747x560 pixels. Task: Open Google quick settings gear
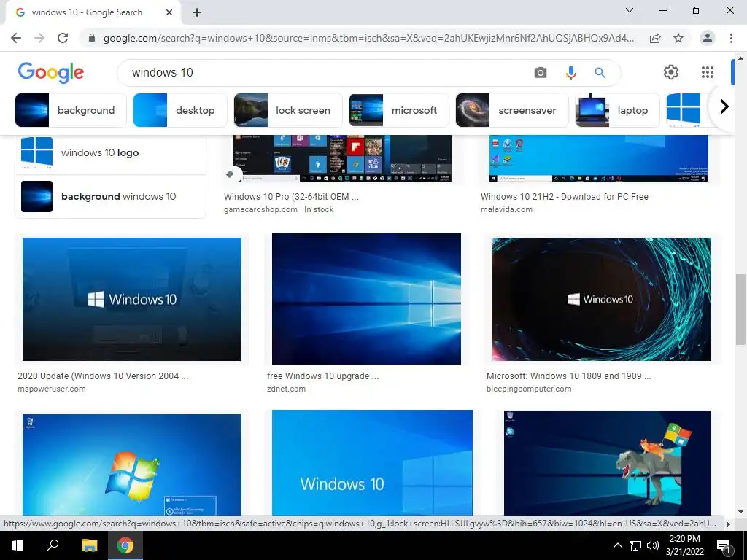click(x=671, y=72)
